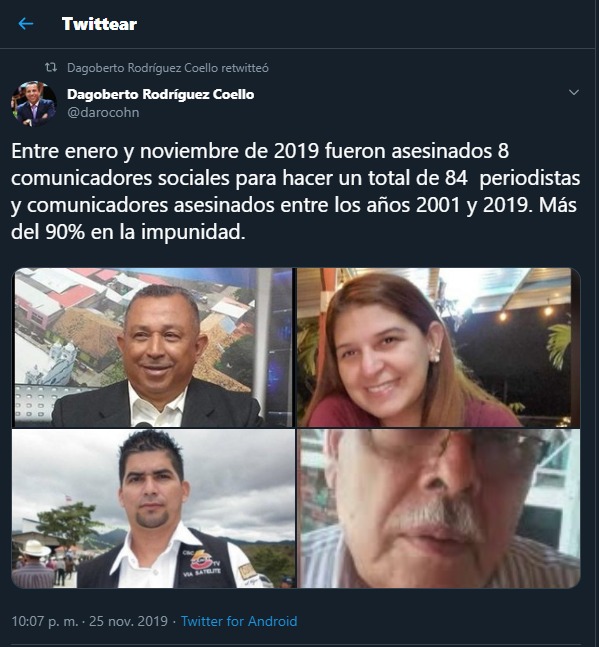Click the '10:07 p. m.' timestamp
The height and width of the screenshot is (647, 599).
[45, 621]
